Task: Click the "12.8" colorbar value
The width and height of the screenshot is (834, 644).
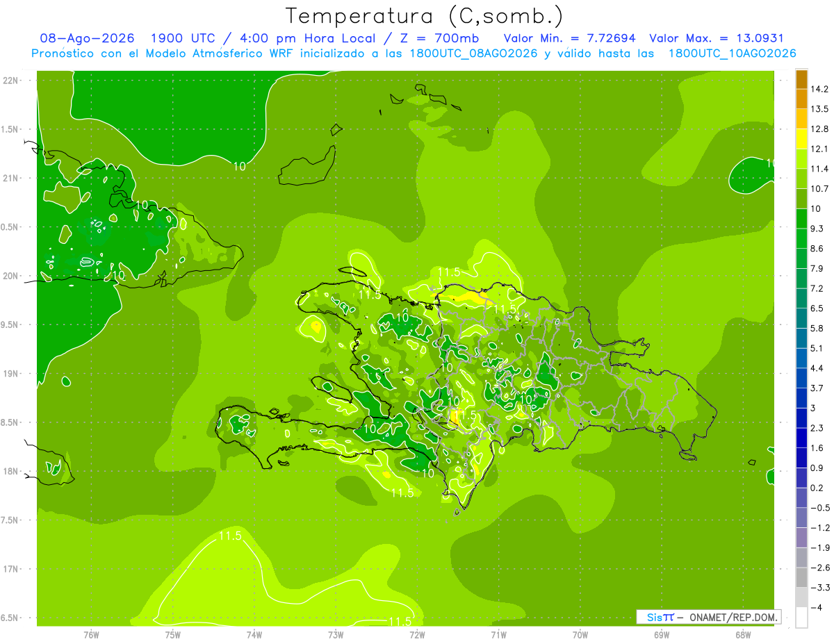Action: (x=819, y=129)
